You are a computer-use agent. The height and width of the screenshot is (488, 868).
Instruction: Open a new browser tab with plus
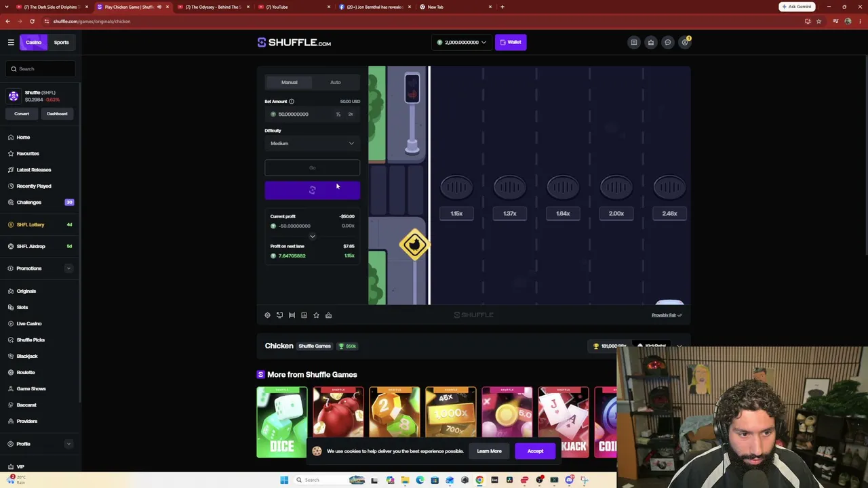click(x=502, y=7)
